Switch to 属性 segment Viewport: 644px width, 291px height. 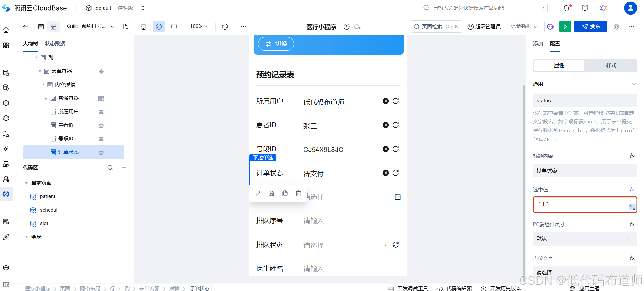click(559, 65)
